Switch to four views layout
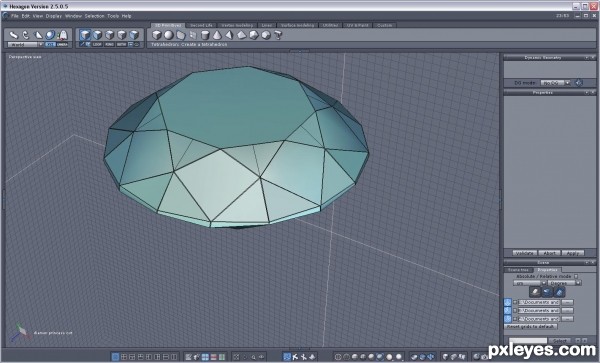Viewport: 600px width, 363px height. click(124, 357)
